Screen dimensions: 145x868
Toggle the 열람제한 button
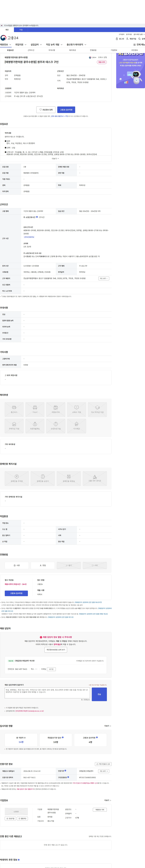(22, 818)
